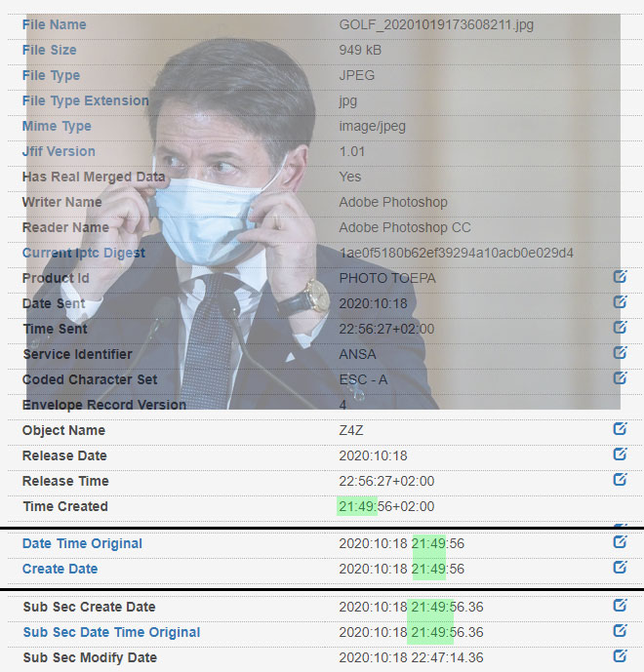This screenshot has height=672, width=644.
Task: Select the Time Created label
Action: pos(65,506)
